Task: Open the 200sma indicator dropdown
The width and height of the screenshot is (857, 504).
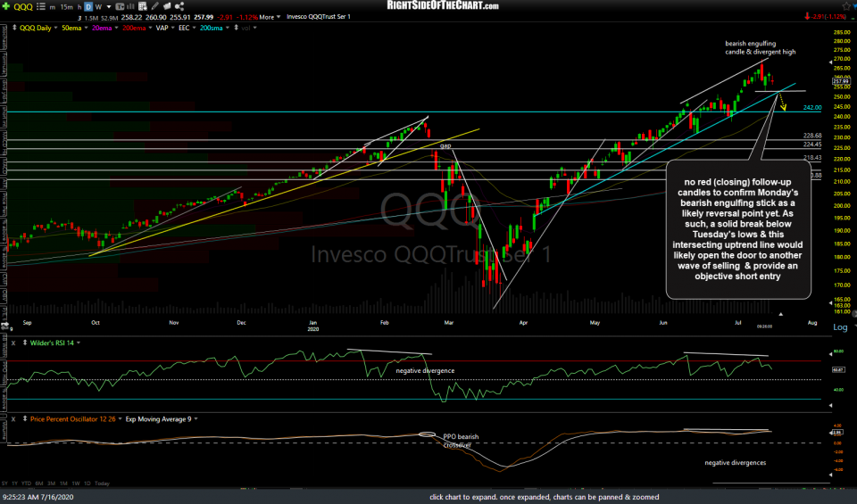Action: pyautogui.click(x=227, y=28)
